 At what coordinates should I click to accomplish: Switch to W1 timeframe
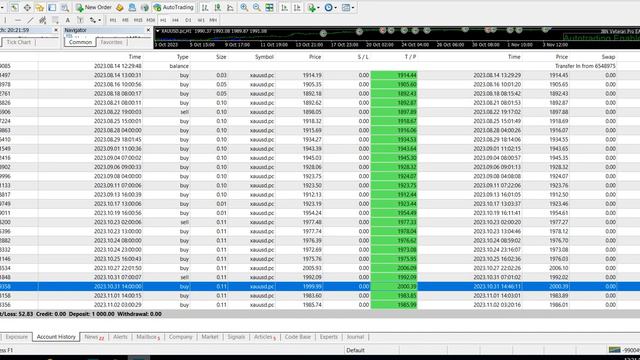point(201,20)
